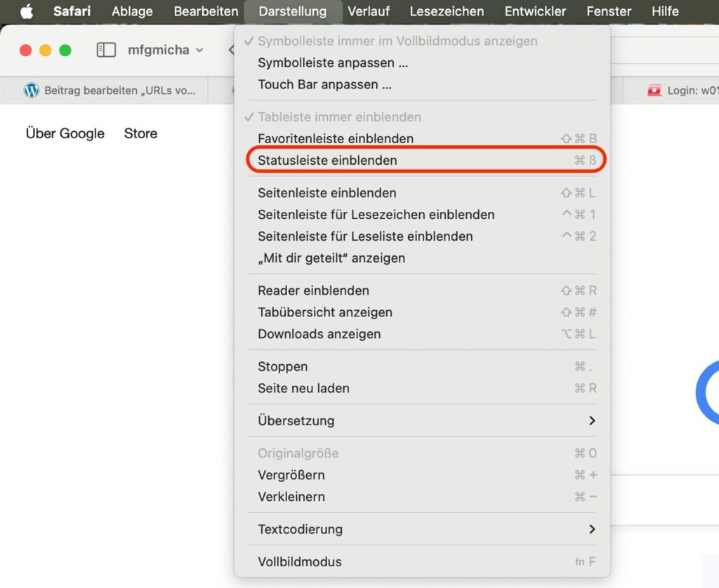Choose „Mit dir geteilt“ anzeigen

click(x=422, y=258)
